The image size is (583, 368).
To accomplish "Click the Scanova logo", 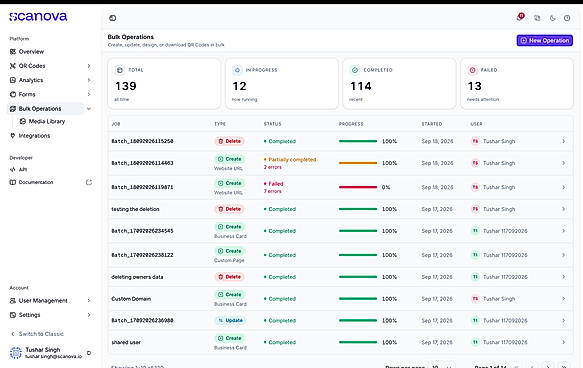I will (38, 16).
